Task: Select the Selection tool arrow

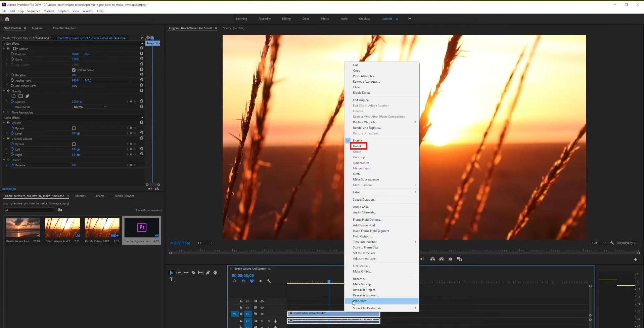Action: point(171,273)
